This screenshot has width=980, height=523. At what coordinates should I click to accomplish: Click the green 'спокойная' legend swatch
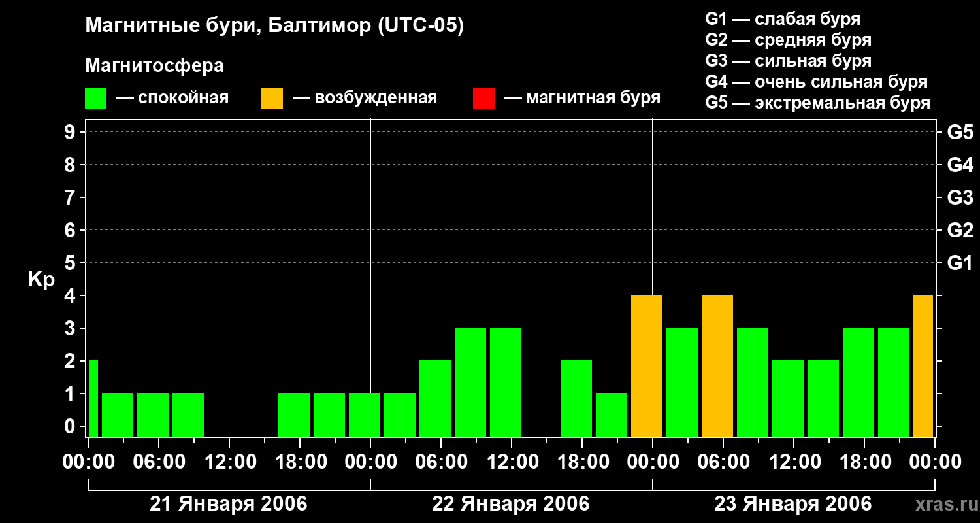click(96, 98)
